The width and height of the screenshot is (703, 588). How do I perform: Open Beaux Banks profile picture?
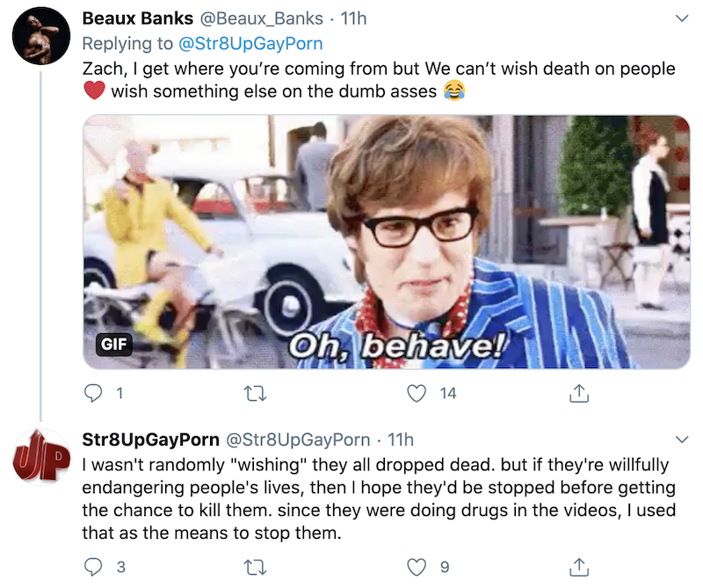41,35
